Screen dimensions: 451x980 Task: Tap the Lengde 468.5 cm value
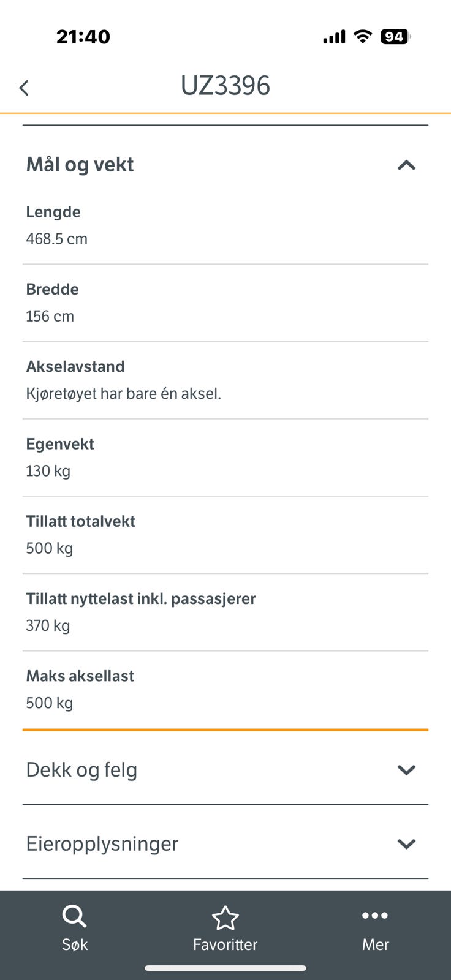[x=56, y=239]
